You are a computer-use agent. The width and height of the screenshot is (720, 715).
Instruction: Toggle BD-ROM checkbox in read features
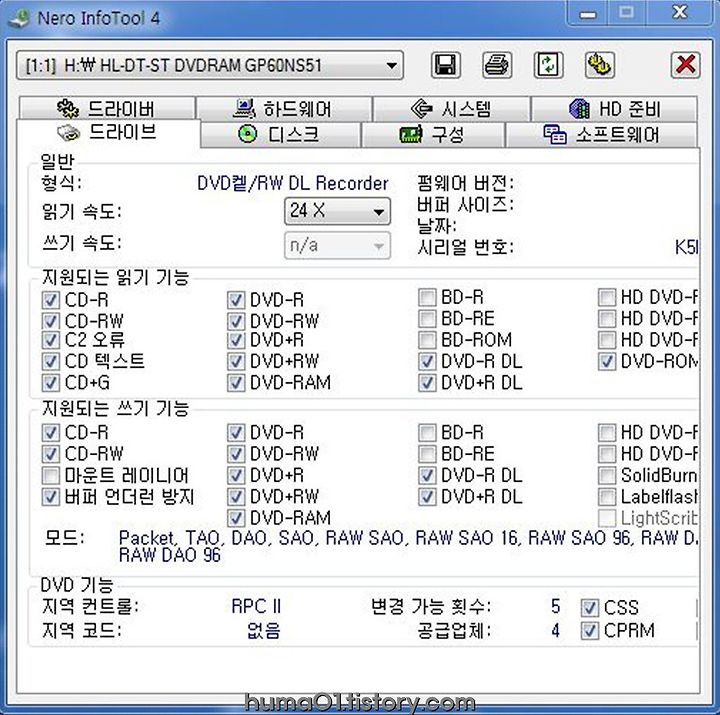[x=427, y=340]
